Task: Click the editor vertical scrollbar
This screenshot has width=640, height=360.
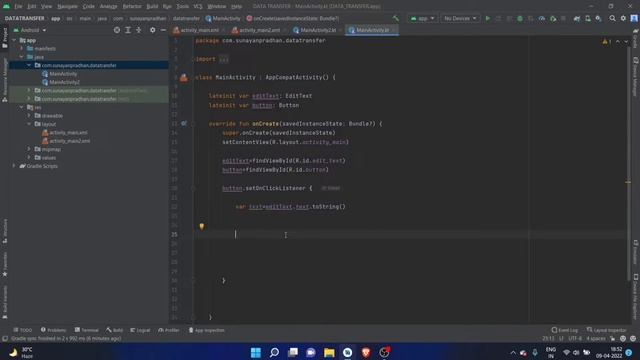Action: tap(628, 163)
